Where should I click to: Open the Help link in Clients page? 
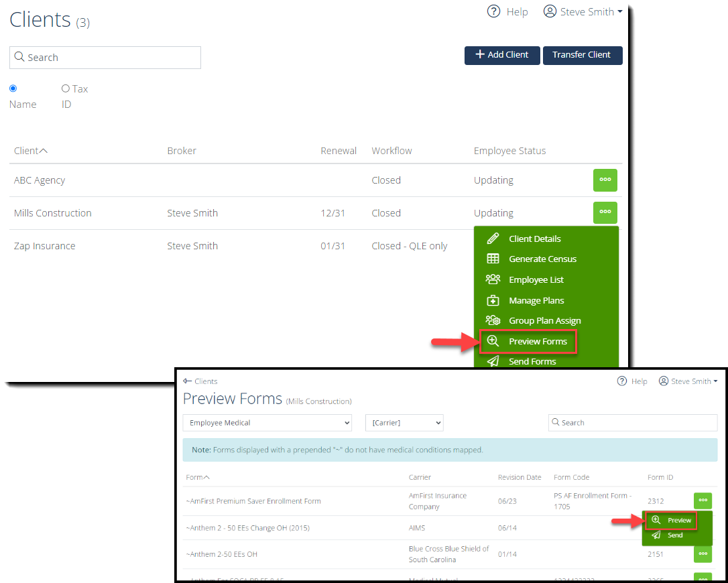click(x=507, y=11)
